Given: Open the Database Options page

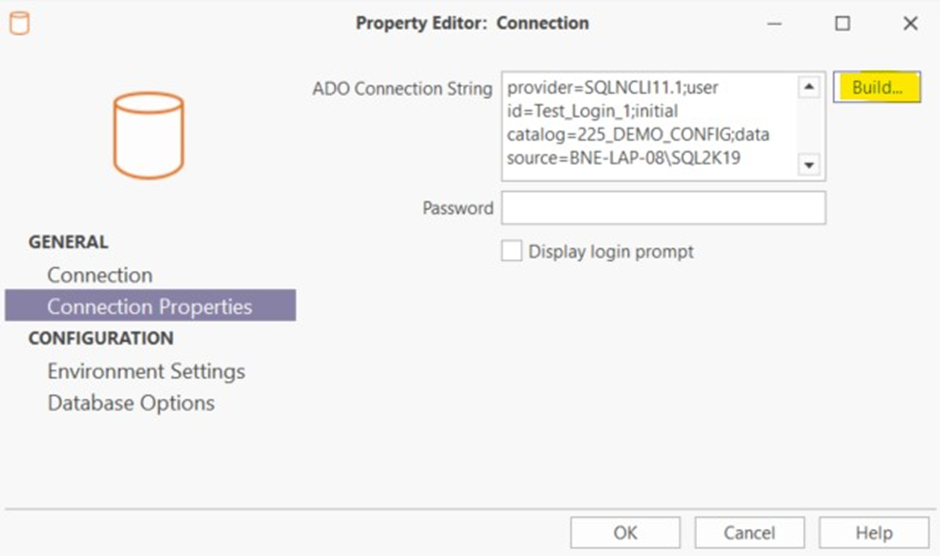Looking at the screenshot, I should (x=131, y=403).
